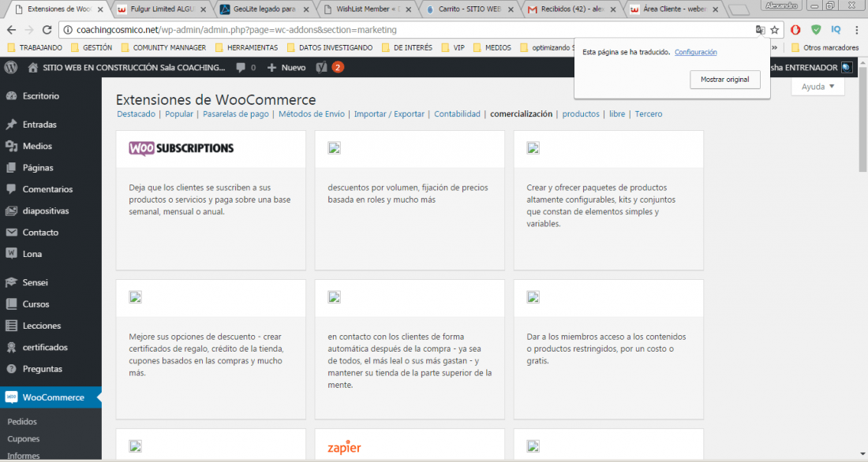The image size is (868, 462).
Task: Open the DATOS INVESTIGANDO bookmarks folder
Action: point(329,47)
